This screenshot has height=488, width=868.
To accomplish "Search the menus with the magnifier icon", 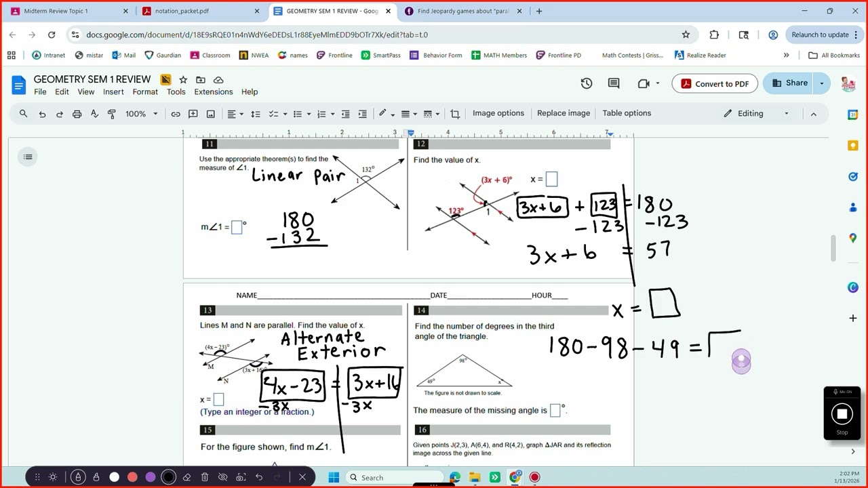I will [23, 114].
